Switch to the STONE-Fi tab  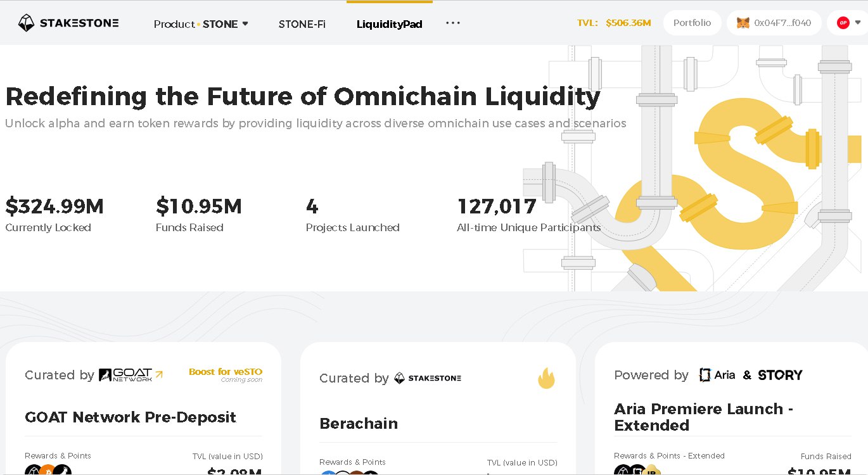tap(302, 24)
